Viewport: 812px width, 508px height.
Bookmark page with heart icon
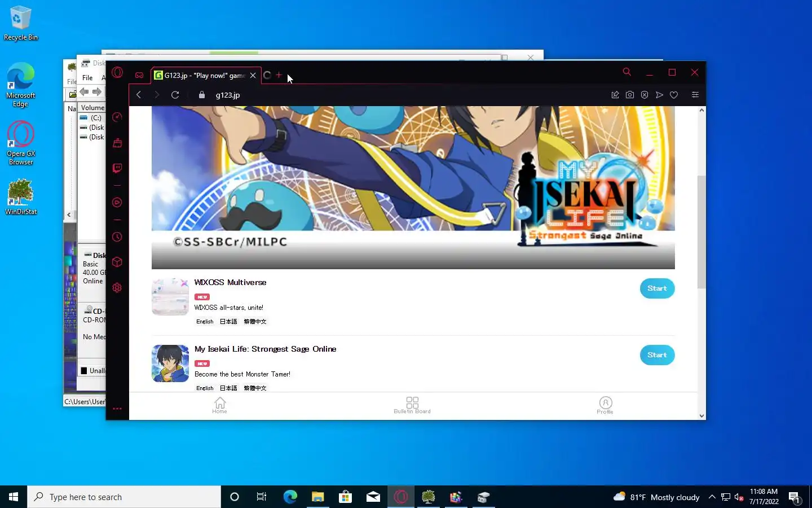point(674,95)
